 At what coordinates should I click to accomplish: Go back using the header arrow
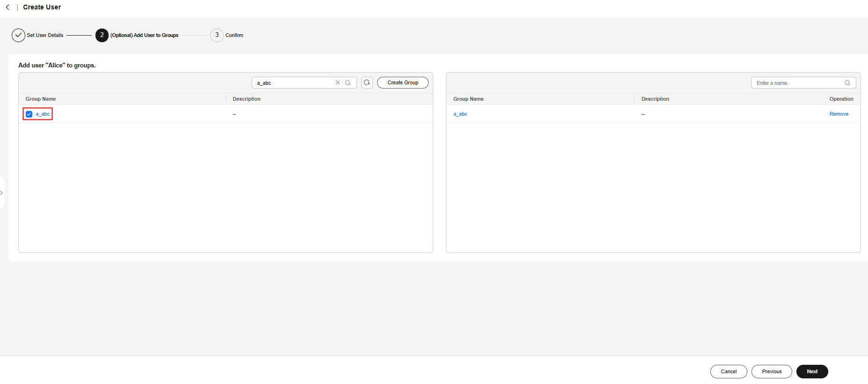point(7,7)
